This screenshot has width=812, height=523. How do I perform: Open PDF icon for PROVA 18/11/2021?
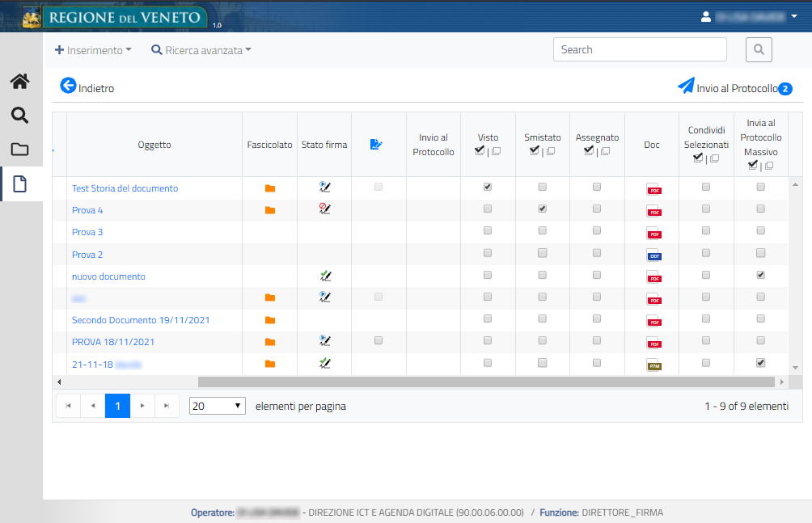(653, 342)
